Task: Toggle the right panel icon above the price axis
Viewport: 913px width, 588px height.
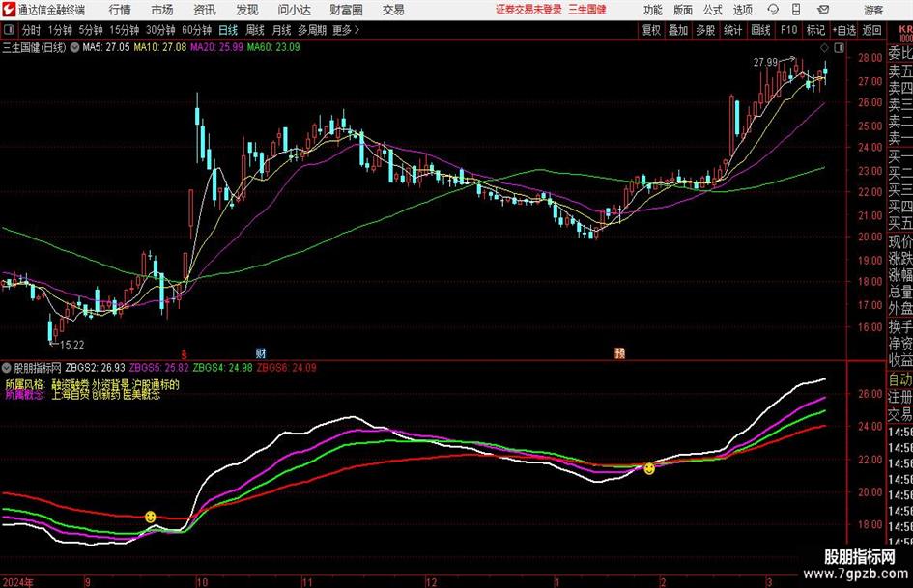Action: tap(839, 48)
